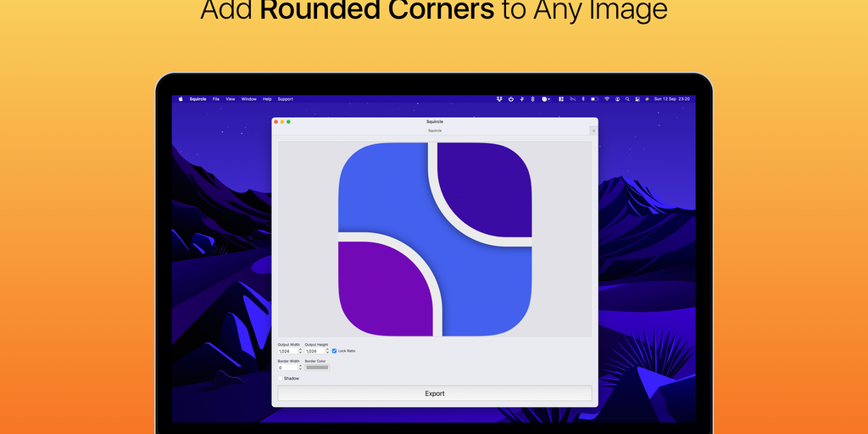Click the Output Height field
Viewport: 868px width, 434px height.
(315, 351)
